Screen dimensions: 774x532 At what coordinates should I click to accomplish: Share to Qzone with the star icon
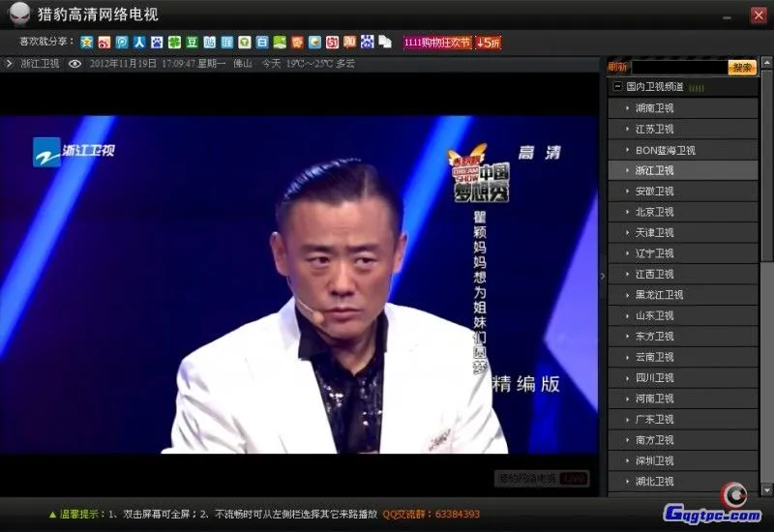click(87, 43)
